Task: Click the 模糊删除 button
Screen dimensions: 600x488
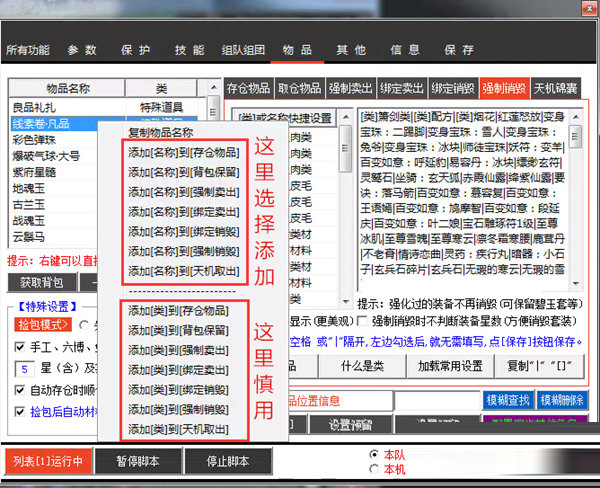Action: pyautogui.click(x=562, y=400)
